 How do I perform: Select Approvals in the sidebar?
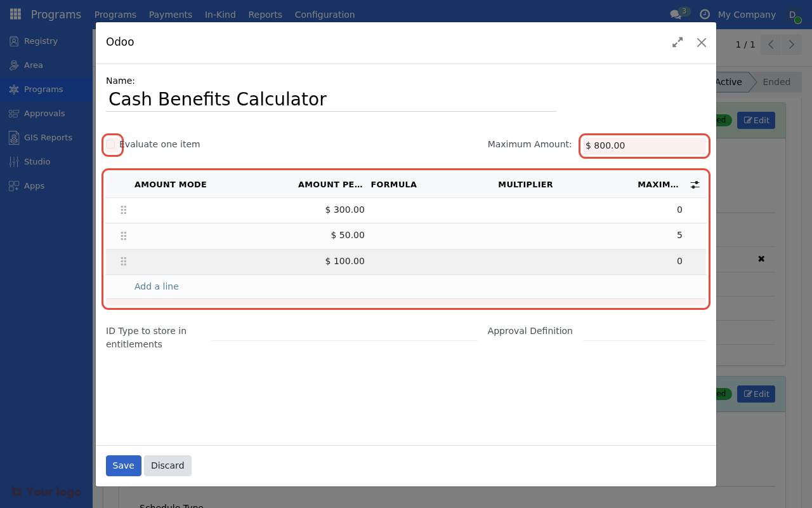pyautogui.click(x=45, y=113)
